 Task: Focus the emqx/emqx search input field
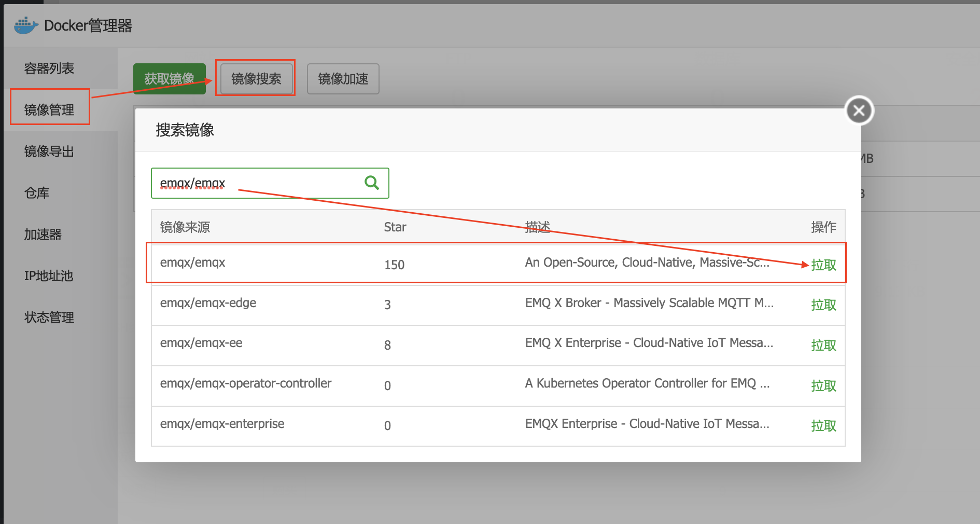259,183
